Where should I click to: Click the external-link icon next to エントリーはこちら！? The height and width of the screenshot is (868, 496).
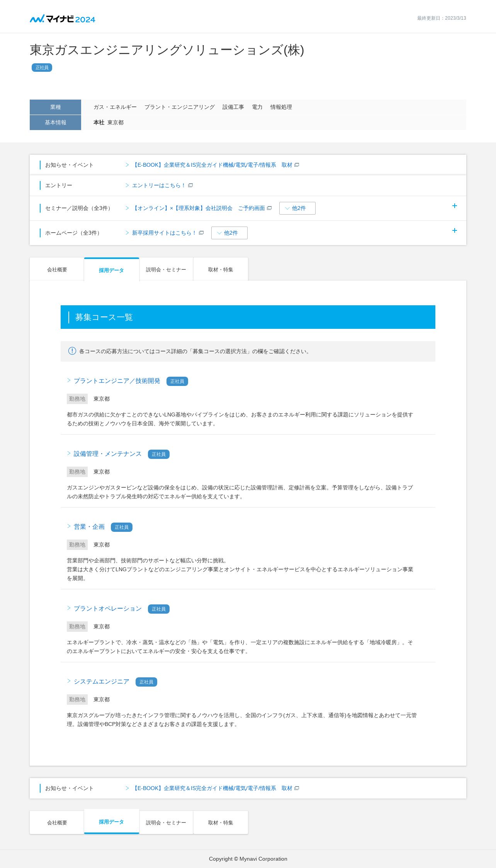click(x=190, y=185)
